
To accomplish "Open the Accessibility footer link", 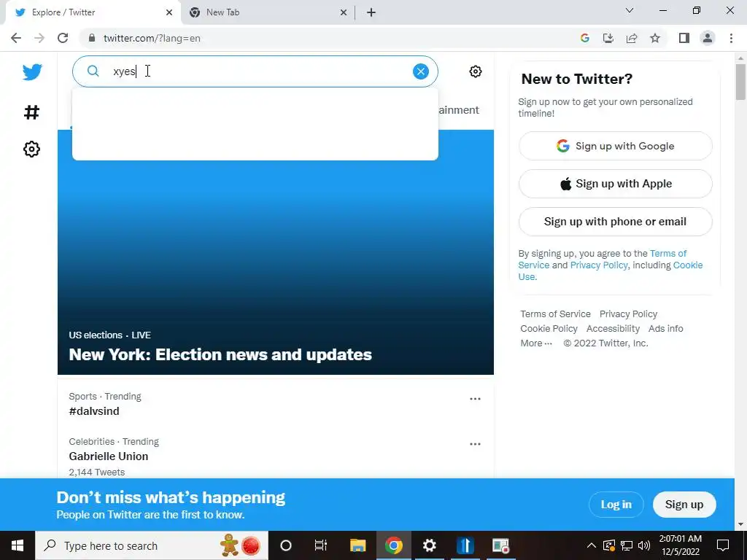I will (613, 329).
